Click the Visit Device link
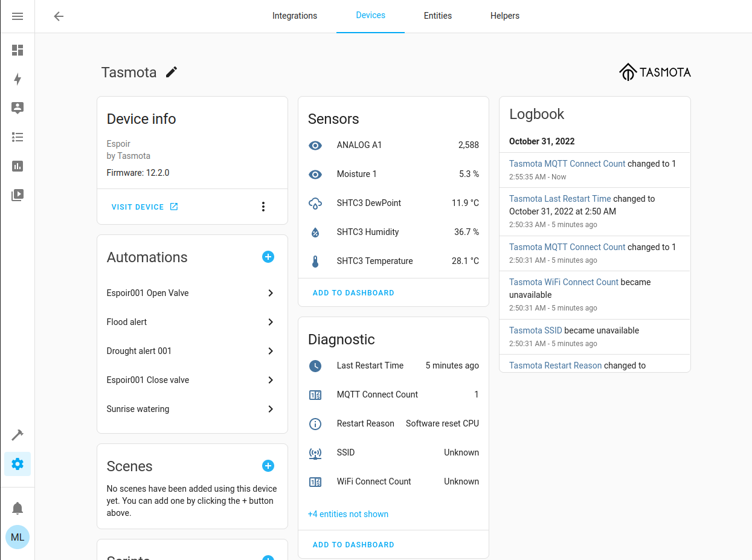752x560 pixels. tap(145, 207)
